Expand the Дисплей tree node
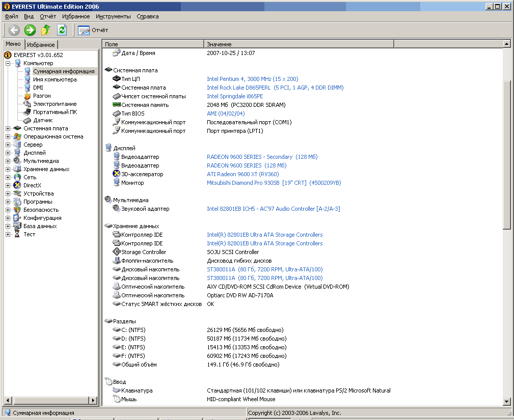 (x=8, y=153)
